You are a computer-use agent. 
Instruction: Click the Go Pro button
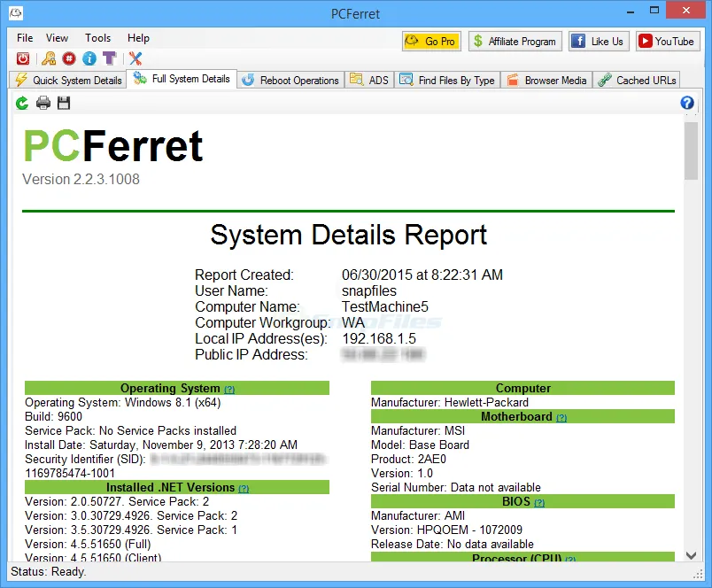(431, 42)
